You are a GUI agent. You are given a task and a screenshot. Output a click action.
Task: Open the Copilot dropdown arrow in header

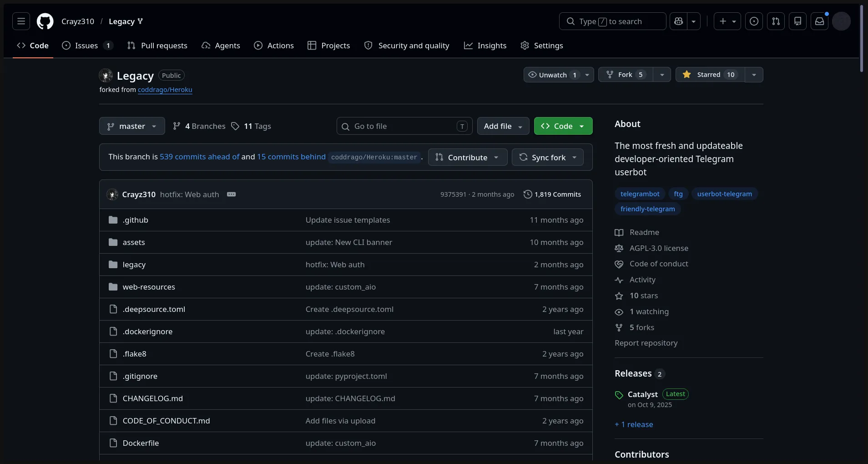click(693, 21)
